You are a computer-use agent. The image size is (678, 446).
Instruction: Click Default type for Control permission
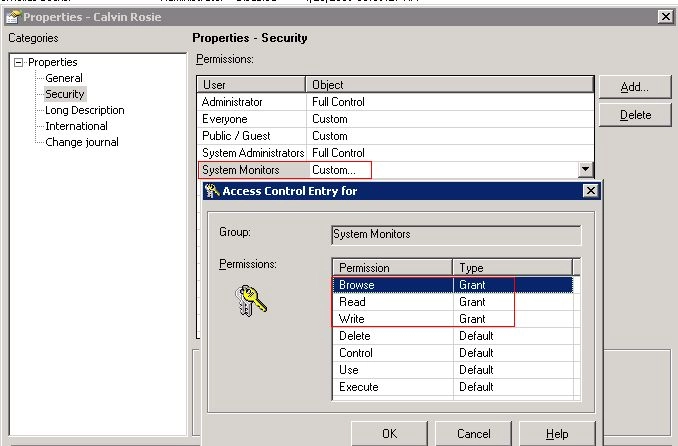pos(476,353)
